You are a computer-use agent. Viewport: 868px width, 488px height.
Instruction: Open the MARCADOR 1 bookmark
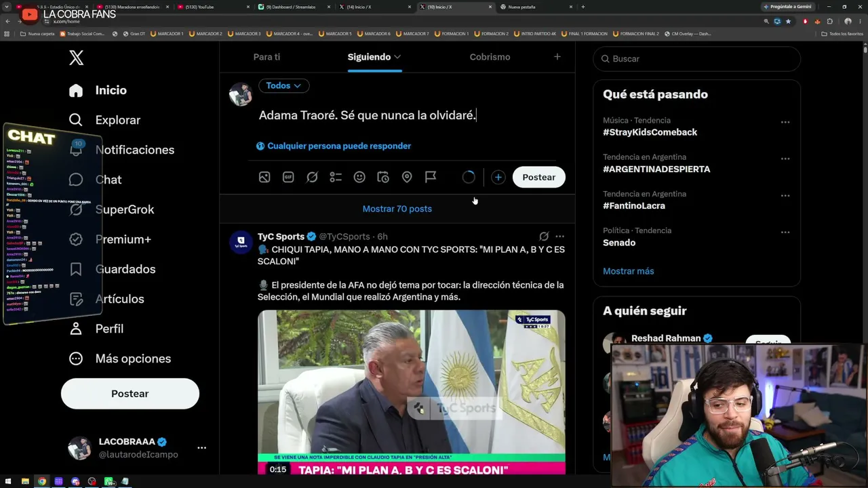tap(167, 33)
